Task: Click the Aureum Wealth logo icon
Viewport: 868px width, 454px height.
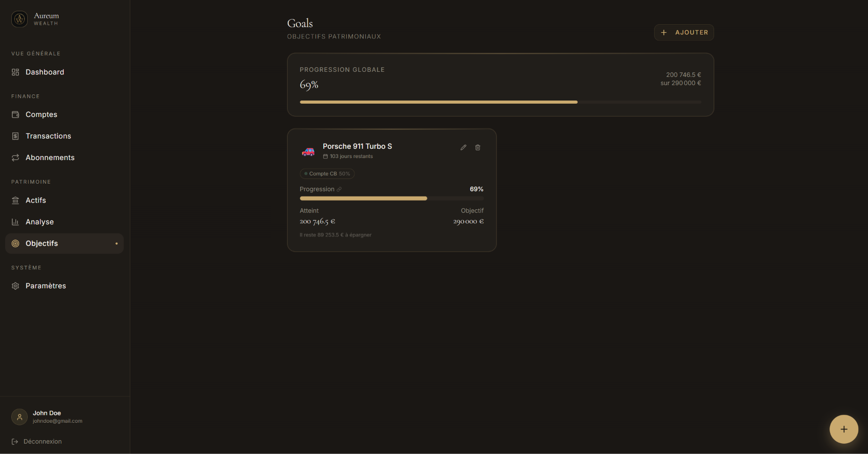Action: click(x=19, y=19)
